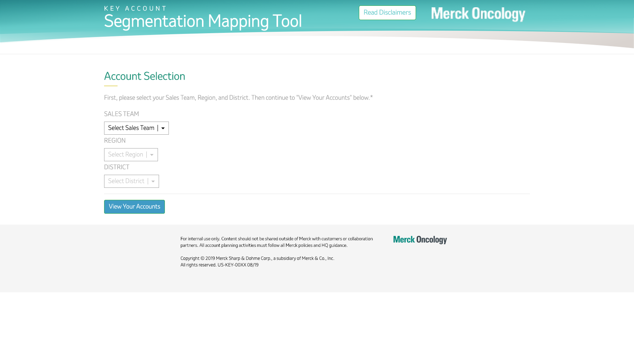Click the green Merck Oncology footer logo
The image size is (634, 364).
click(420, 240)
